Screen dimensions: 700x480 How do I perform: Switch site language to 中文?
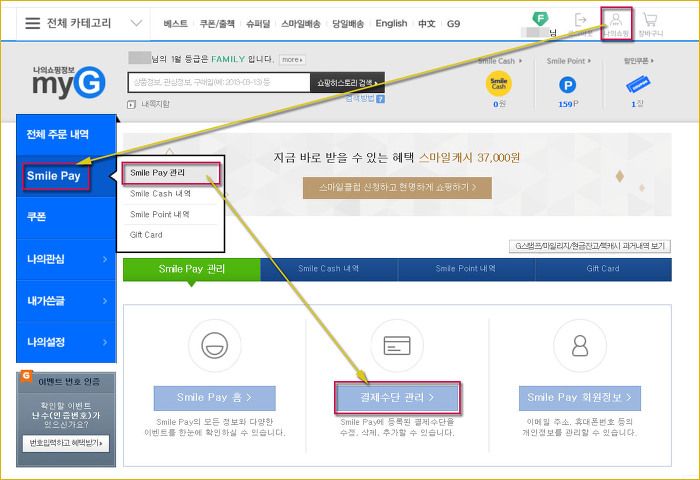tap(426, 24)
